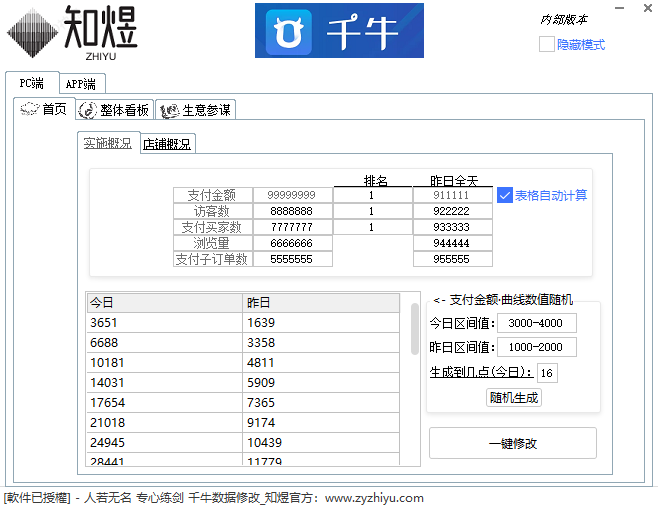658x508 pixels.
Task: Click the data list scrollbar thumb
Action: point(415,329)
